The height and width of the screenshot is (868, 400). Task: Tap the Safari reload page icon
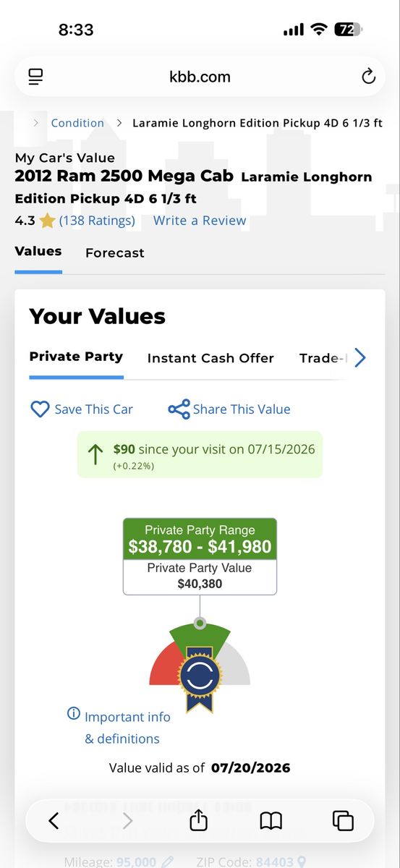tap(368, 77)
